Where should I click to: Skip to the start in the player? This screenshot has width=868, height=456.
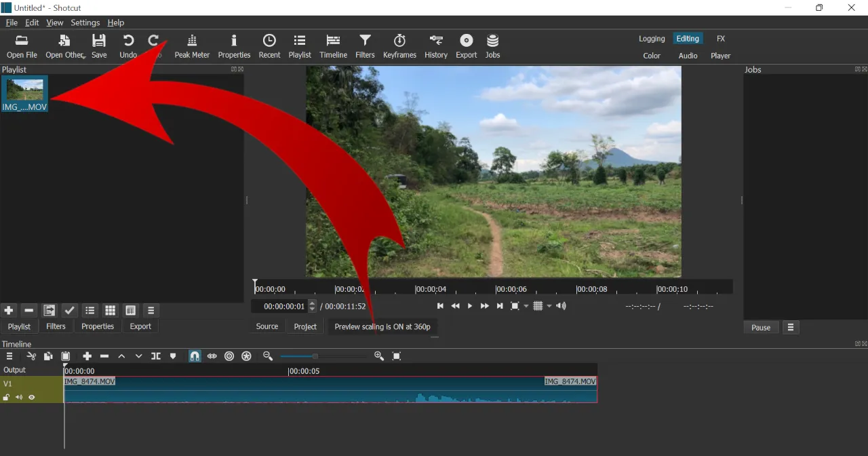tap(440, 306)
